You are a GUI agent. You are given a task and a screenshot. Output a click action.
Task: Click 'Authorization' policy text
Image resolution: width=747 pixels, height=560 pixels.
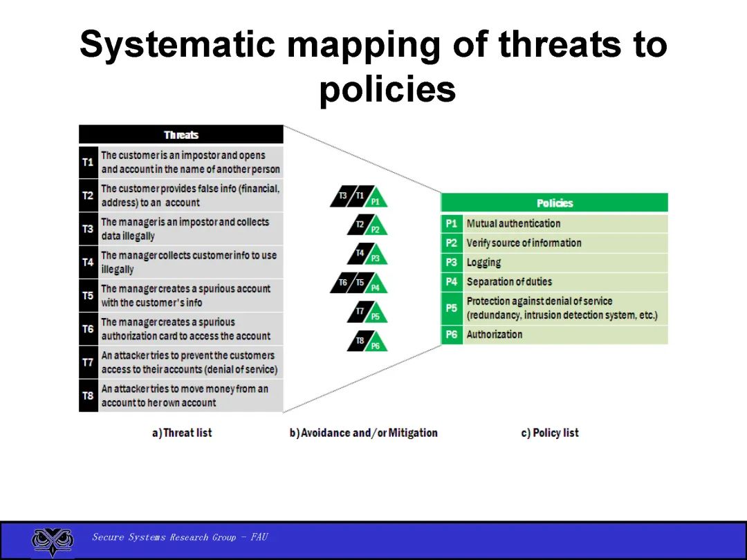[495, 335]
